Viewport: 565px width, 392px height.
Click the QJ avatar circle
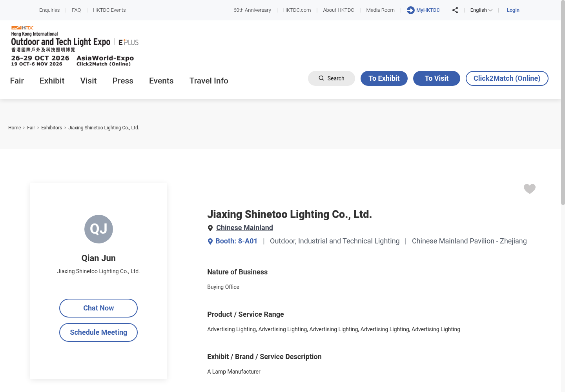tap(98, 229)
